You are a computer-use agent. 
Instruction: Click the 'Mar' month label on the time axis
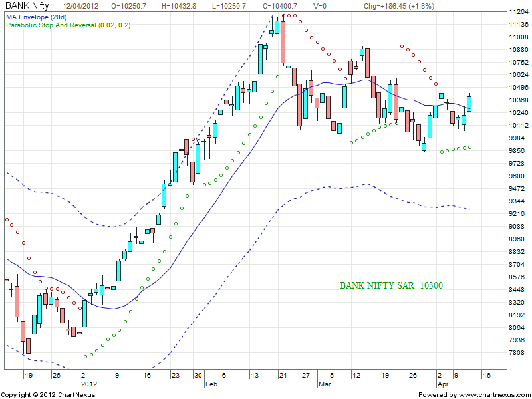point(325,384)
